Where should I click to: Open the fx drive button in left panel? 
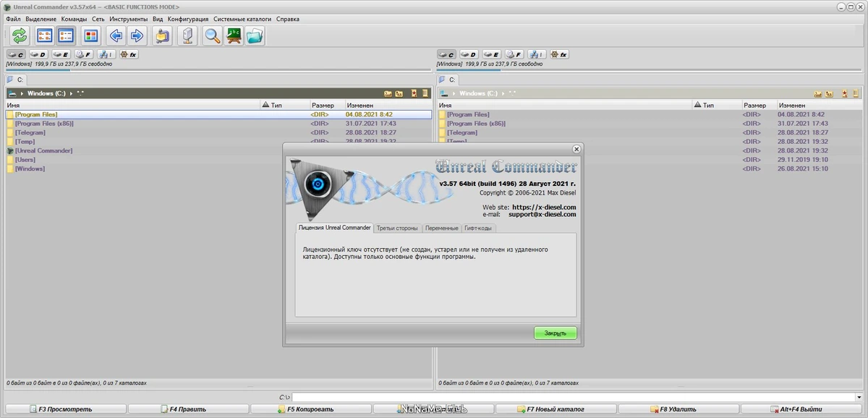[x=129, y=54]
